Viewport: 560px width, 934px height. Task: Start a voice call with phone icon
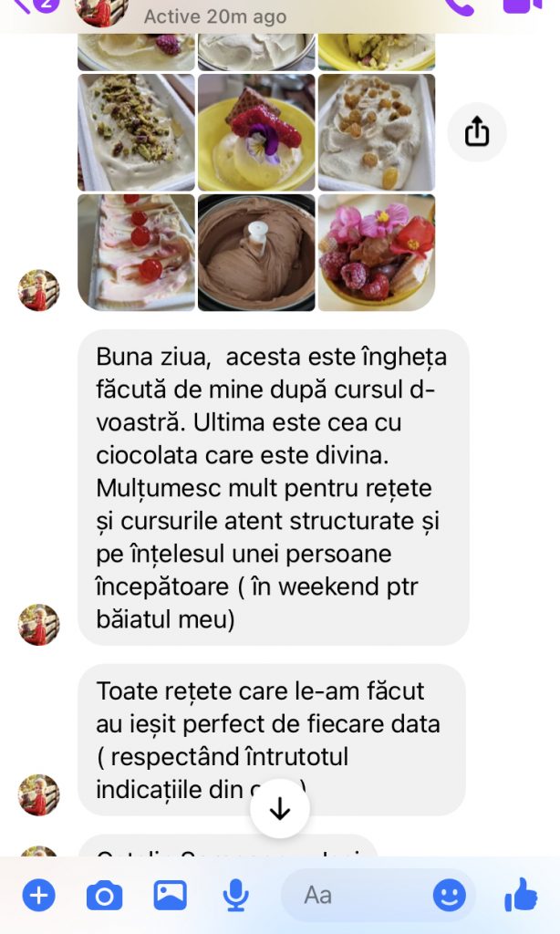459,7
